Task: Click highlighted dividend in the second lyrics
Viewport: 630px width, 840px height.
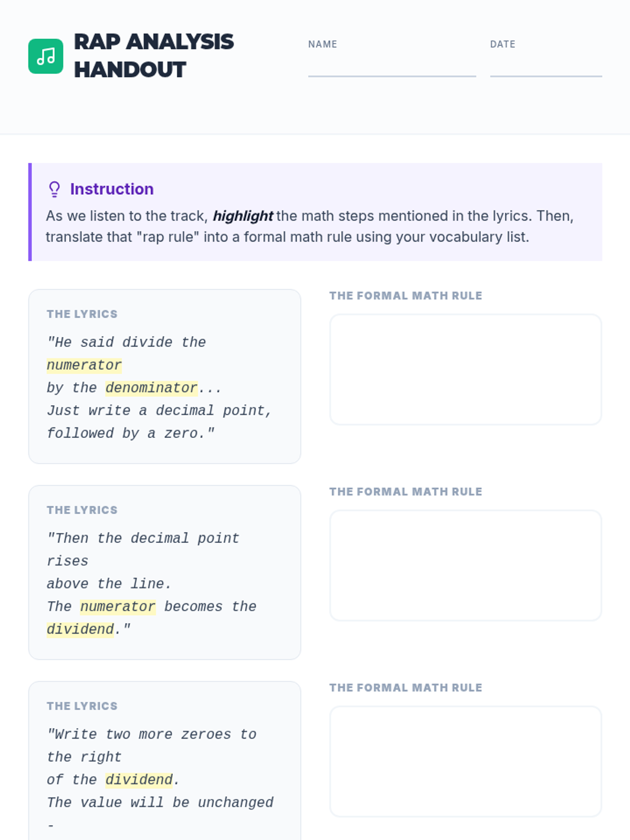Action: coord(80,629)
